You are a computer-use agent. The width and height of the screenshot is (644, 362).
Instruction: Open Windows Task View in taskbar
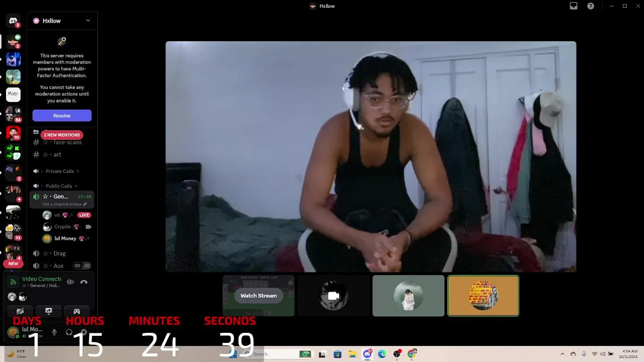322,354
